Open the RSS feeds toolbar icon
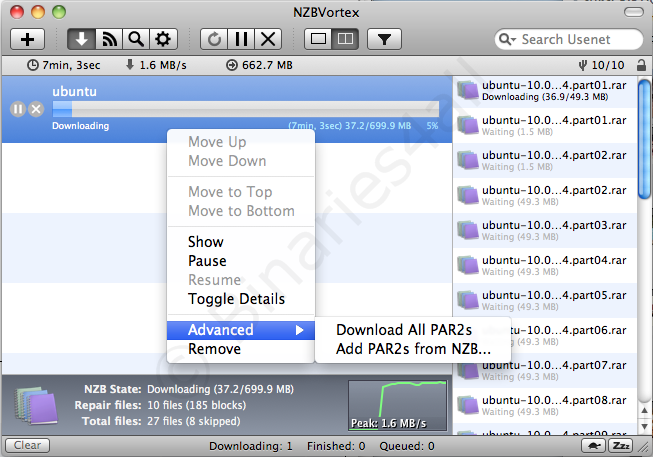 point(109,40)
